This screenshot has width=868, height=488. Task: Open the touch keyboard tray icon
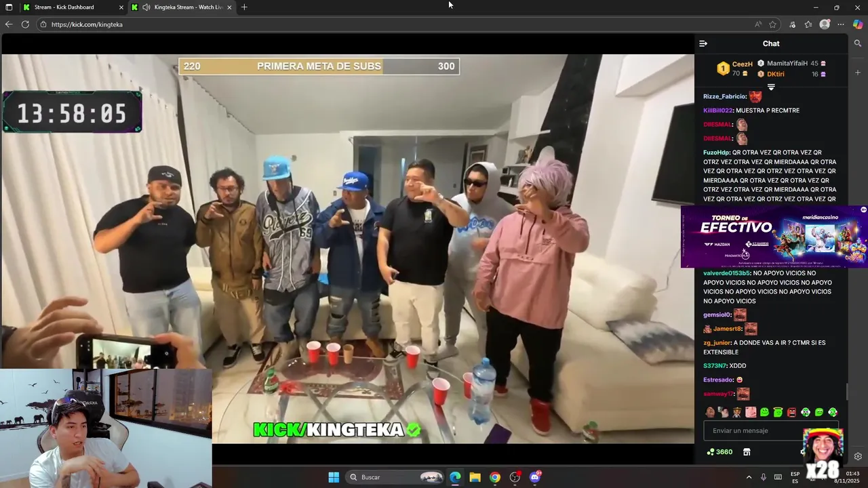(x=778, y=477)
